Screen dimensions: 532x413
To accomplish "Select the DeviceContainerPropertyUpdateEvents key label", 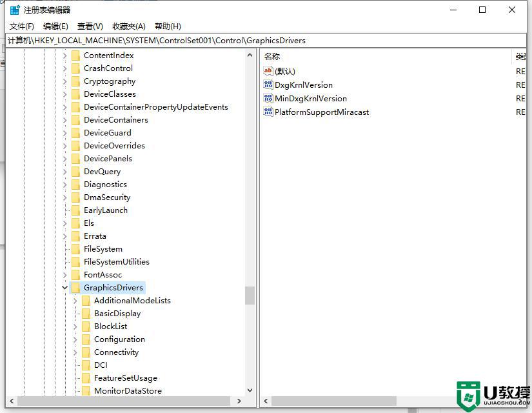I will (156, 107).
